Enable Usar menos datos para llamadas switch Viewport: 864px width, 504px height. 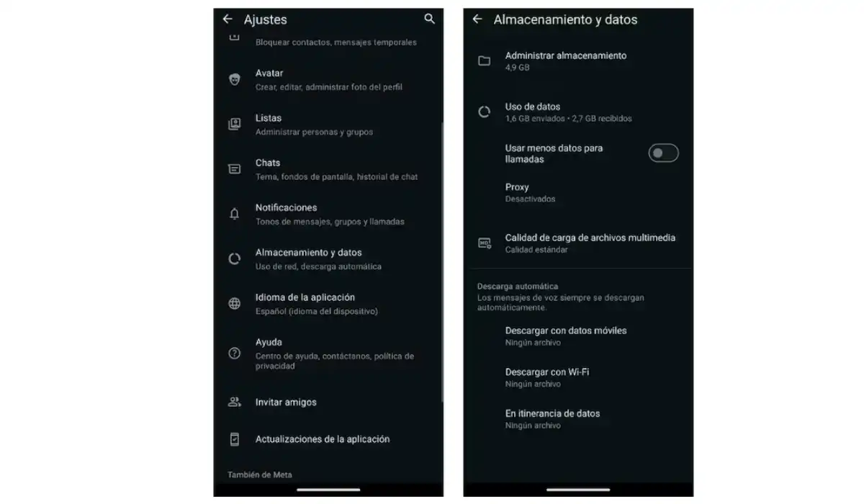(x=663, y=153)
